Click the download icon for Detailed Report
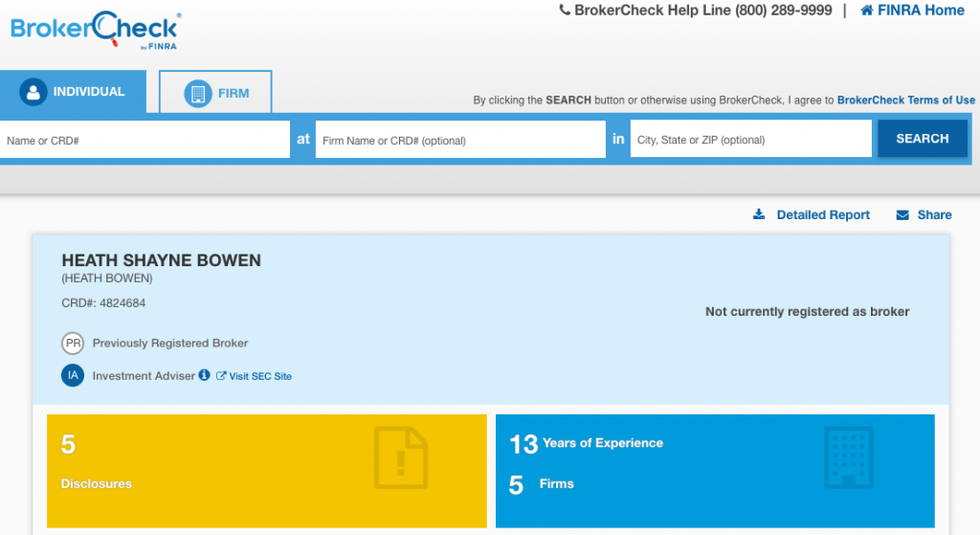Viewport: 980px width, 535px height. (x=759, y=214)
